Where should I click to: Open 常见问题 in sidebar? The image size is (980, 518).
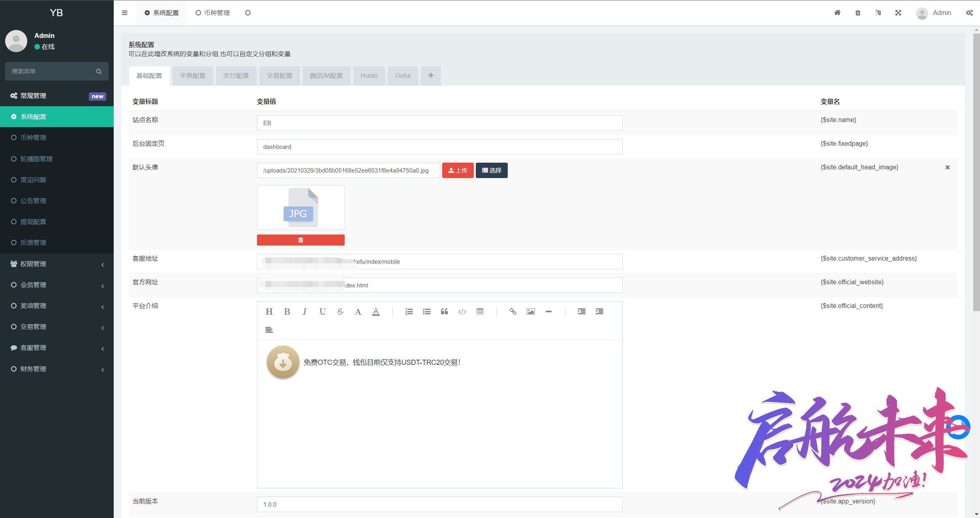pyautogui.click(x=57, y=180)
